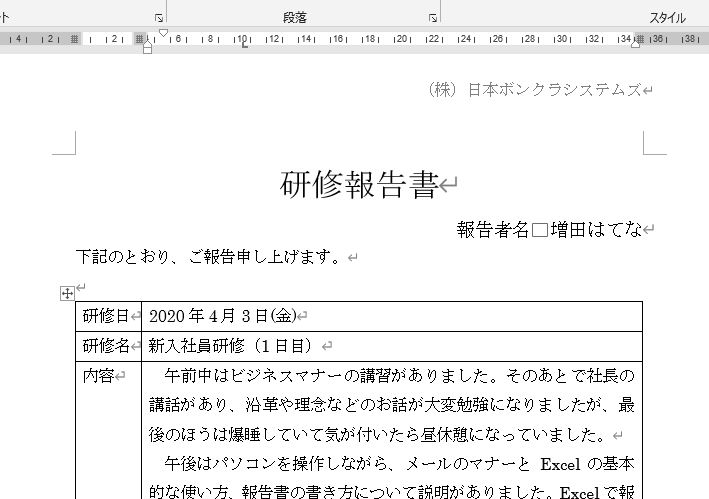Click the cell 2020年4月3日(金)

392,316
